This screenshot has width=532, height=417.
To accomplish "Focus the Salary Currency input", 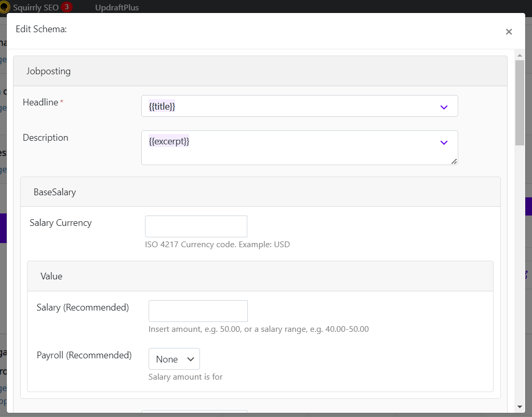I will pyautogui.click(x=196, y=226).
